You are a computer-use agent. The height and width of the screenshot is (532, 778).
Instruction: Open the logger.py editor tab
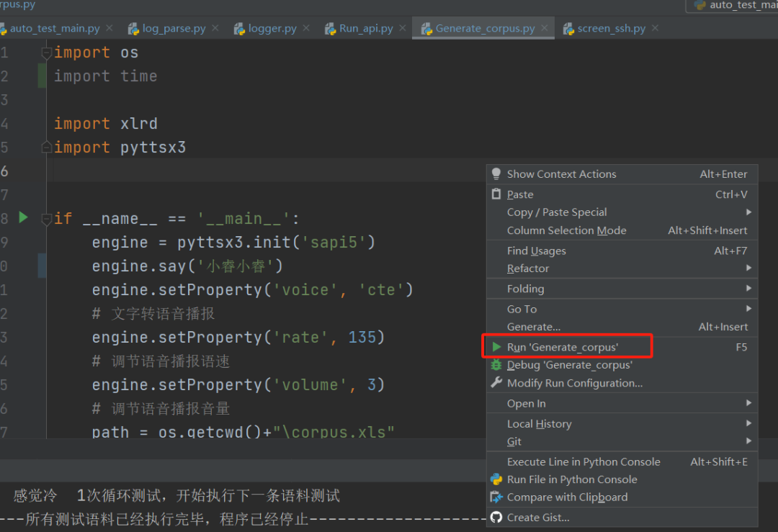point(272,28)
